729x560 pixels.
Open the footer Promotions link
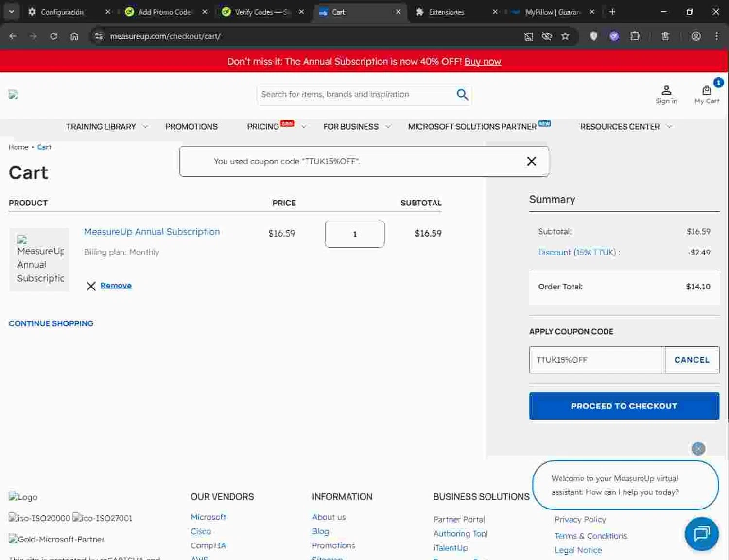[333, 545]
